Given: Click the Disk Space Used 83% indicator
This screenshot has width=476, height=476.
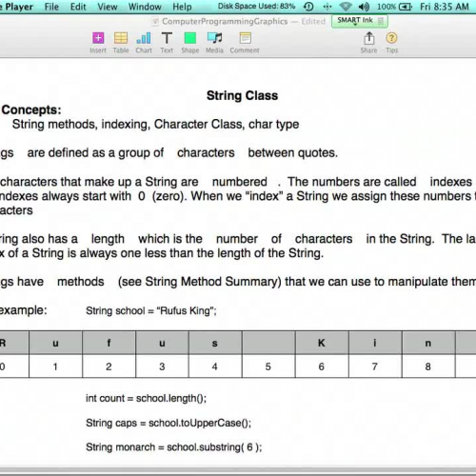Looking at the screenshot, I should [x=256, y=7].
